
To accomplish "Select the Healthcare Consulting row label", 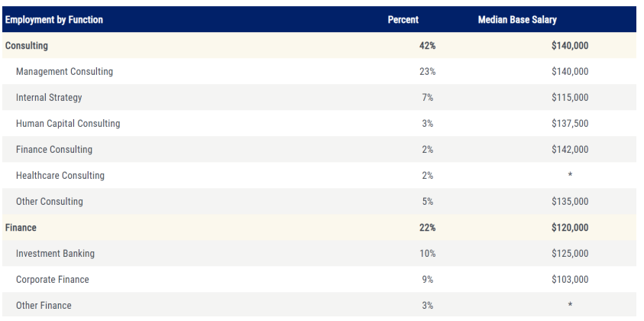I will pos(60,176).
